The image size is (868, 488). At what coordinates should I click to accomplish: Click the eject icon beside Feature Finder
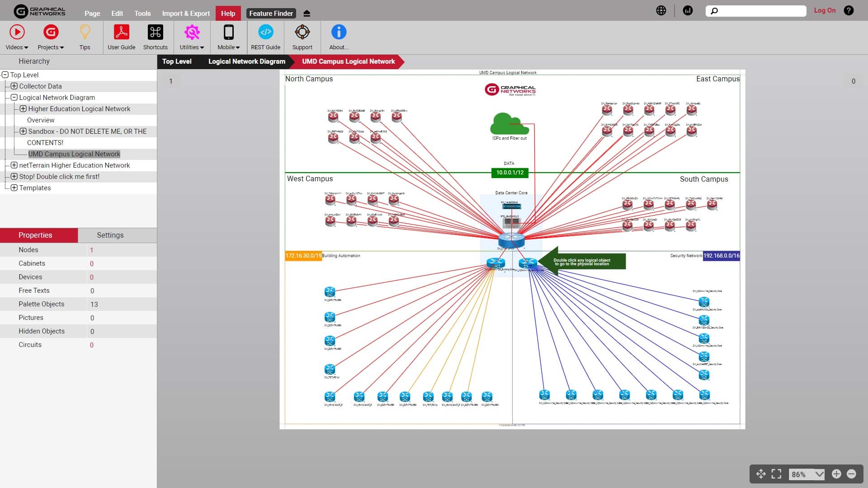click(307, 14)
